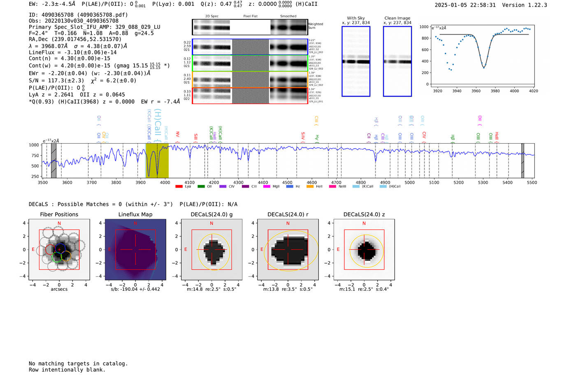This screenshot has height=392, width=576.
Task: Click the HeII orange legend swatch
Action: coord(310,186)
